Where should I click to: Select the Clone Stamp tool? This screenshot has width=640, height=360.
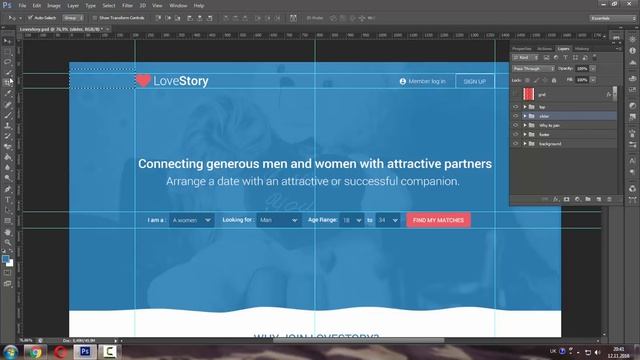tap(7, 126)
